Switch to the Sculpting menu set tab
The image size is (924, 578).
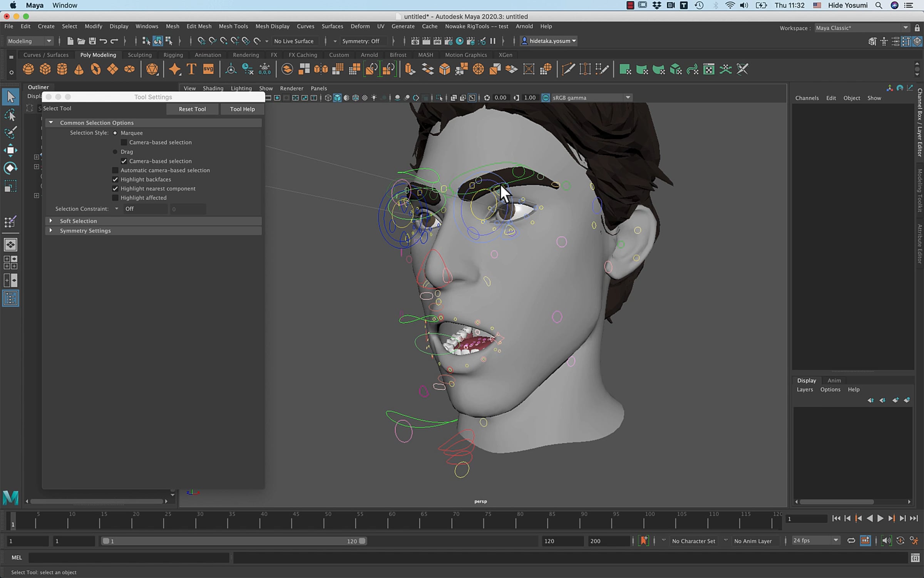tap(140, 55)
